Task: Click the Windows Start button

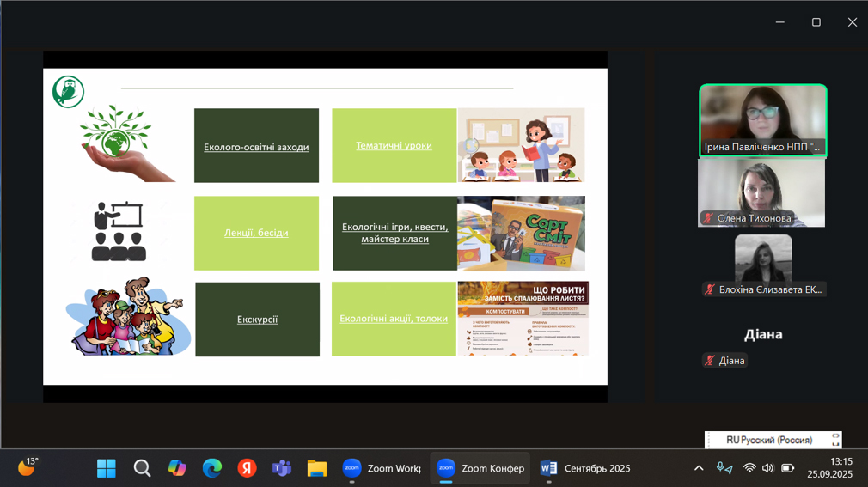Action: tap(107, 468)
